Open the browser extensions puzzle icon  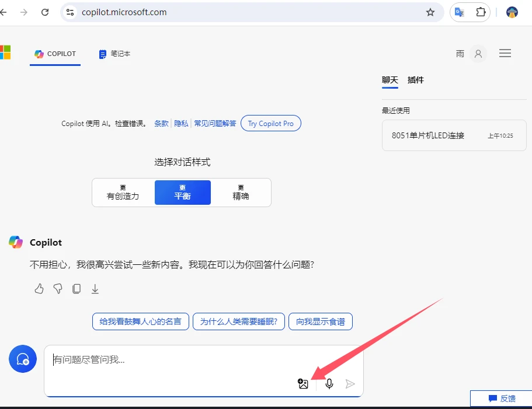481,12
